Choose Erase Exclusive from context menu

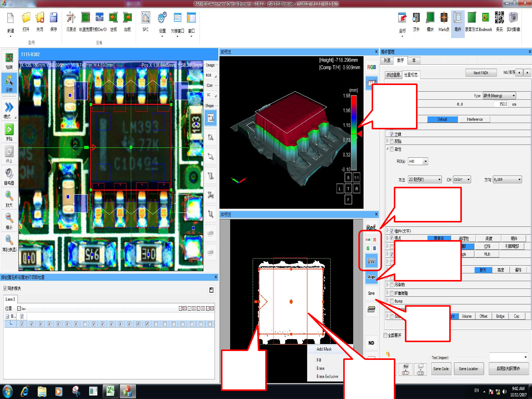coord(327,376)
